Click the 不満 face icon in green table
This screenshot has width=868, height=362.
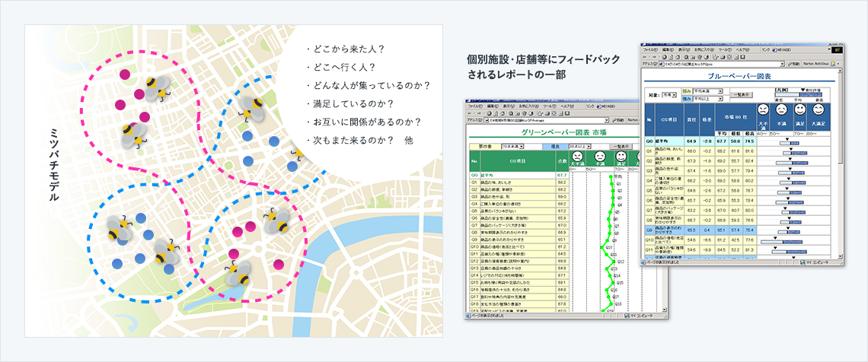(x=600, y=156)
